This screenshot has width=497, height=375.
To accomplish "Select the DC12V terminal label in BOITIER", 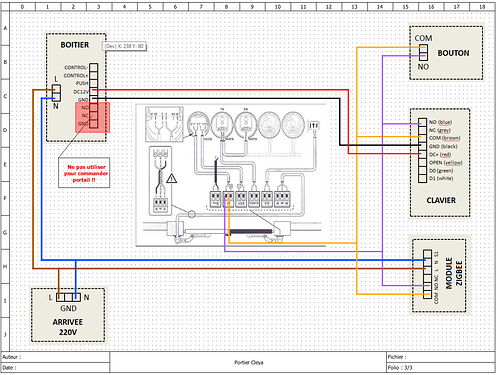I will (81, 92).
